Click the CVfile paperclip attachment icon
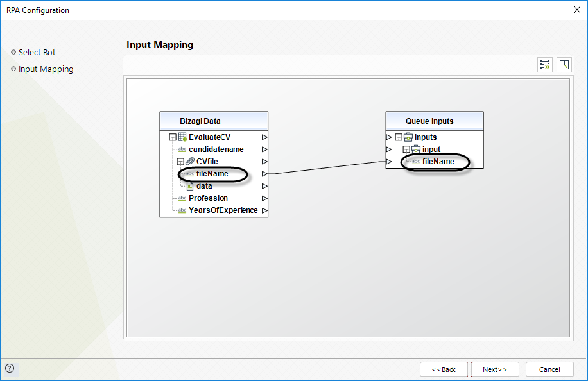The height and width of the screenshot is (381, 588). pos(190,162)
